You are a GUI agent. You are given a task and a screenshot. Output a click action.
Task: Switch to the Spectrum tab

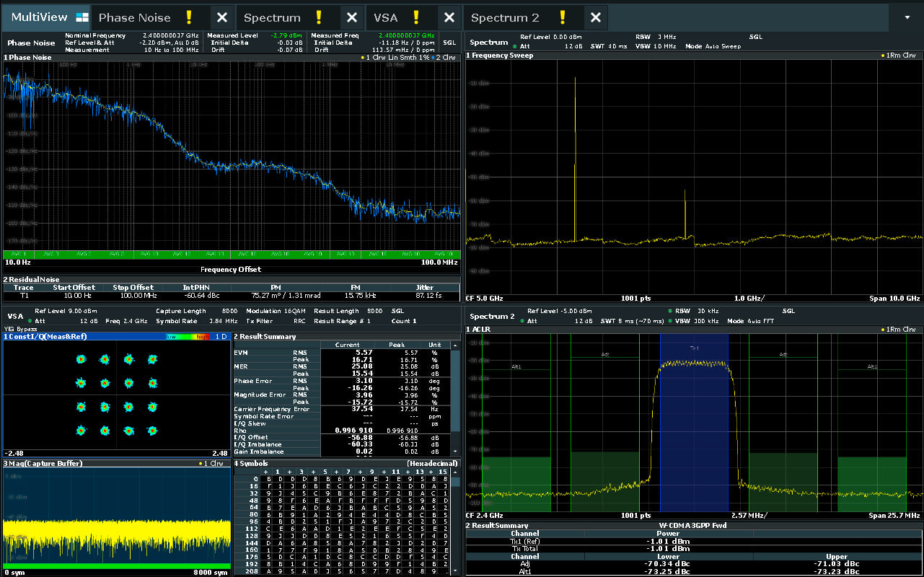272,17
